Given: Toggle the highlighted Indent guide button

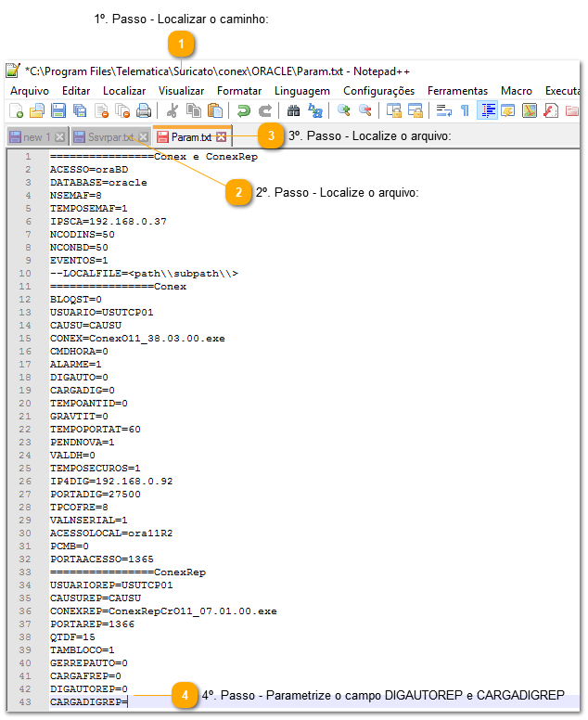Looking at the screenshot, I should [487, 110].
